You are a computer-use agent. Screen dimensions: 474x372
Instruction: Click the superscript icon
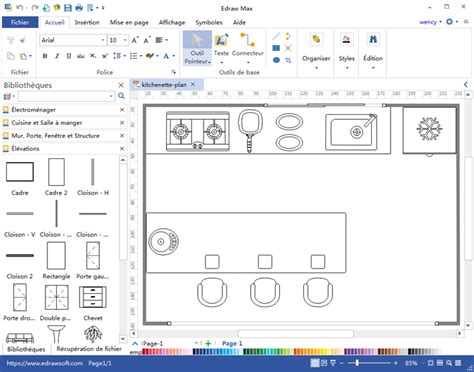pyautogui.click(x=105, y=56)
